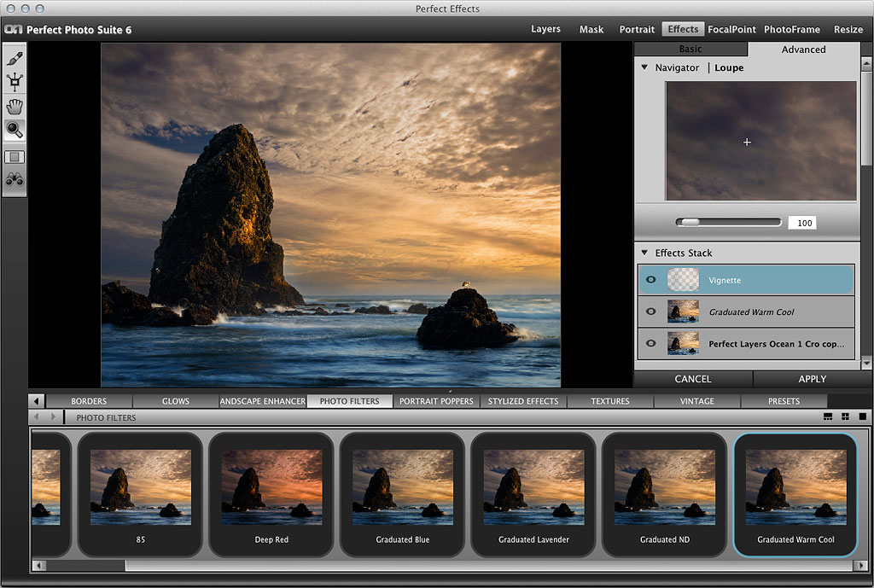This screenshot has width=874, height=588.
Task: Select the Hand pan tool
Action: click(x=15, y=107)
